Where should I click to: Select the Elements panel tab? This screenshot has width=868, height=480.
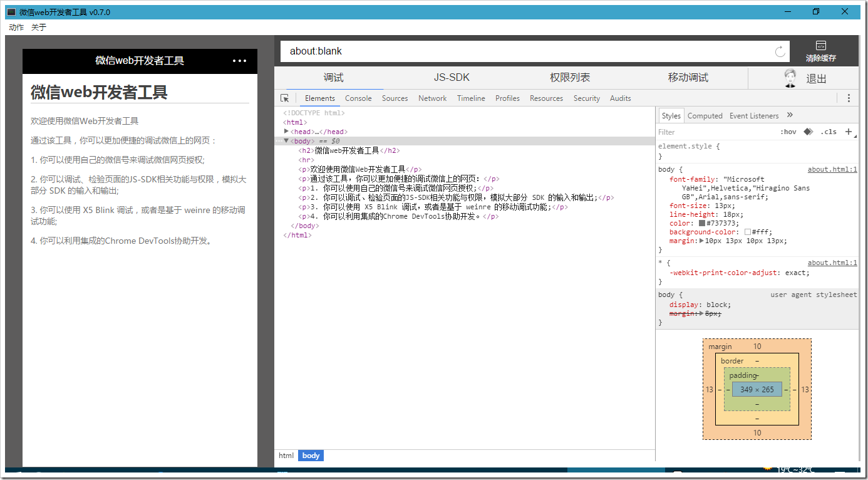320,98
